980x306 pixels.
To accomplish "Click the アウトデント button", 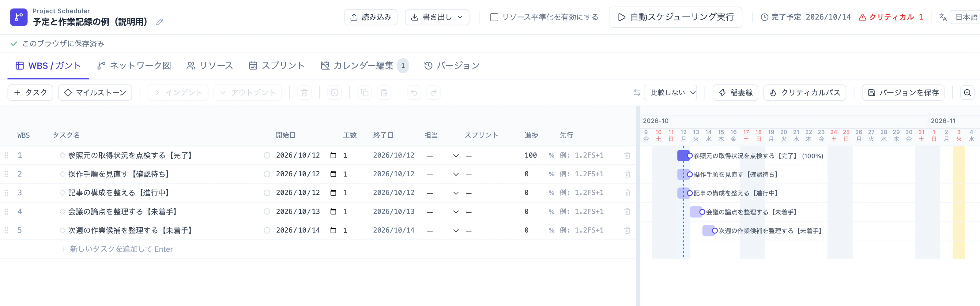I will click(x=247, y=93).
